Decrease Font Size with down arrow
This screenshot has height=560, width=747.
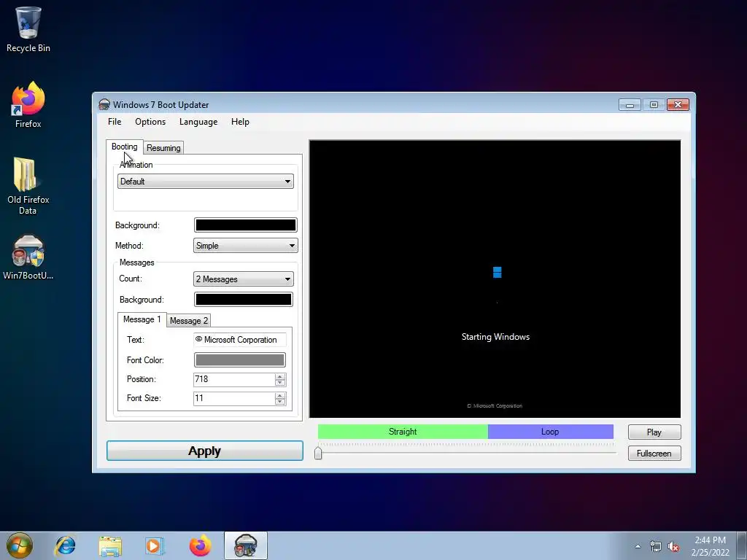coord(280,402)
